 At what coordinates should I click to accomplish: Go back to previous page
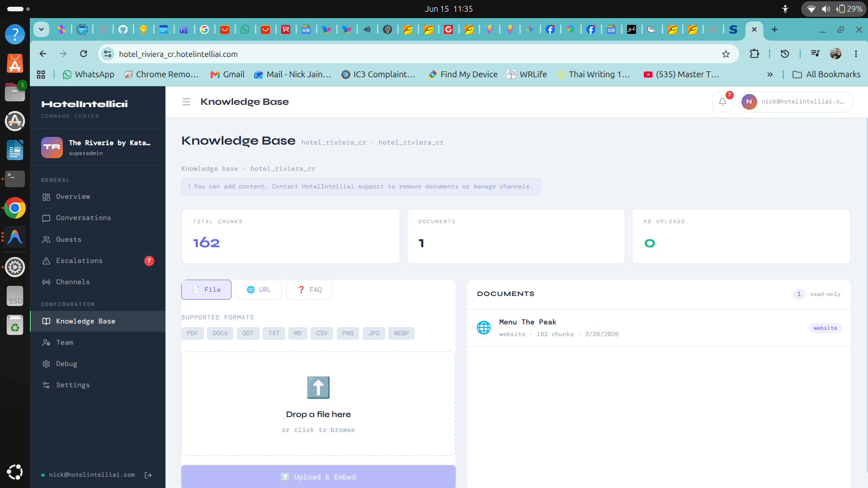[43, 54]
